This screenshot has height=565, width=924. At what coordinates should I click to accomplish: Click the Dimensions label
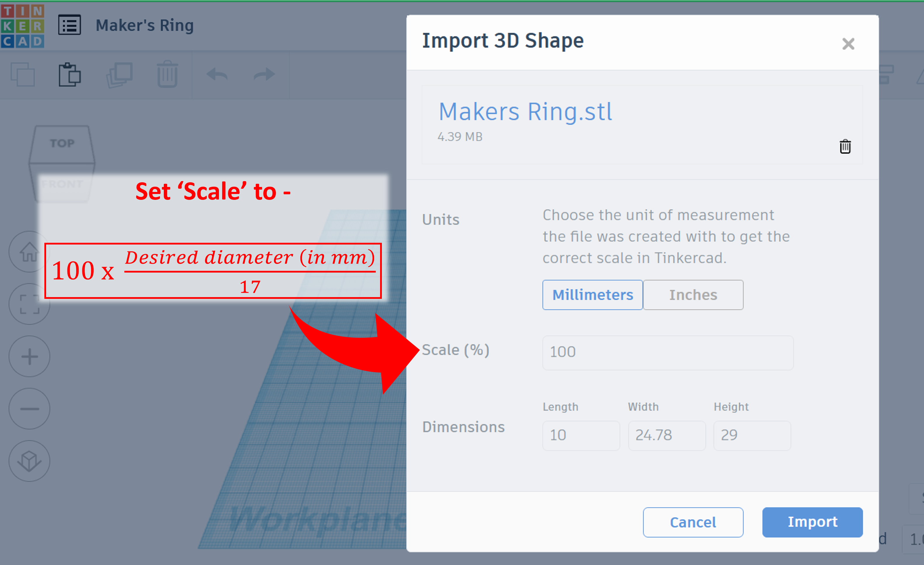[464, 427]
